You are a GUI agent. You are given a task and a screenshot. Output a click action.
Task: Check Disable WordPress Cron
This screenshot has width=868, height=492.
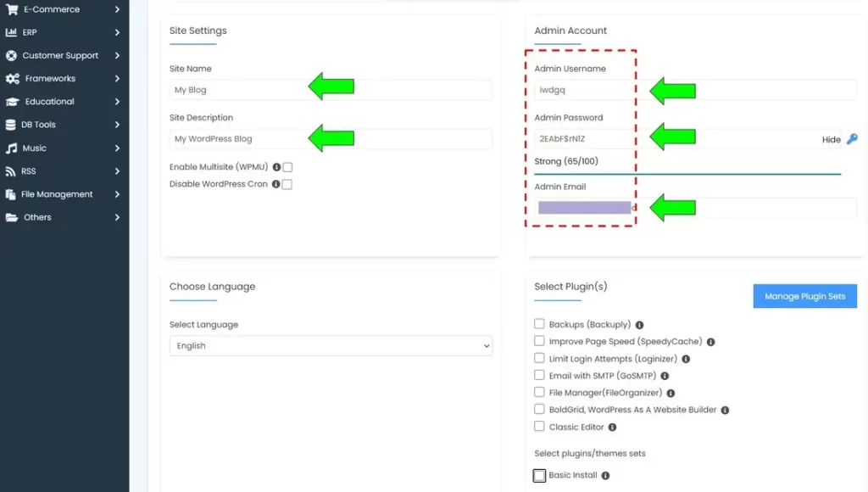(x=287, y=183)
